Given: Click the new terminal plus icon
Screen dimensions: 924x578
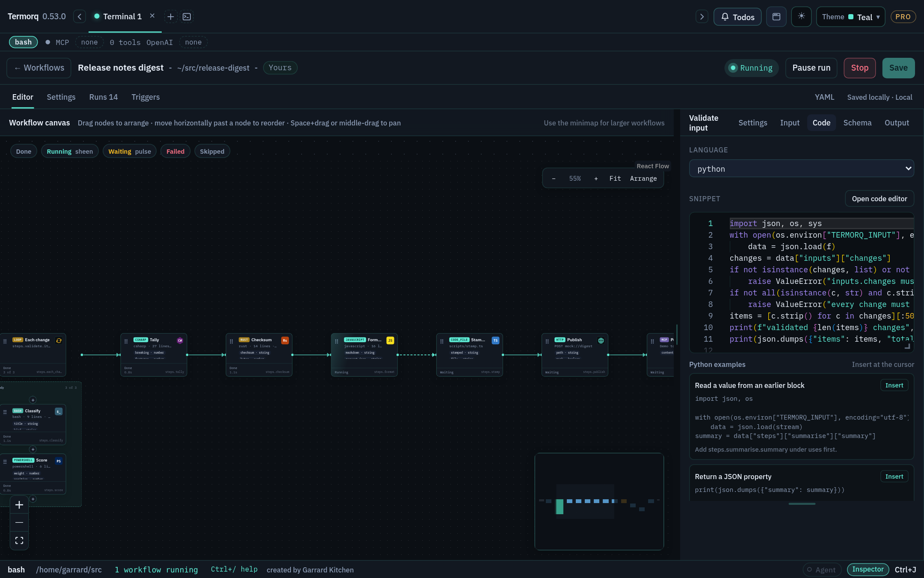Looking at the screenshot, I should click(171, 17).
